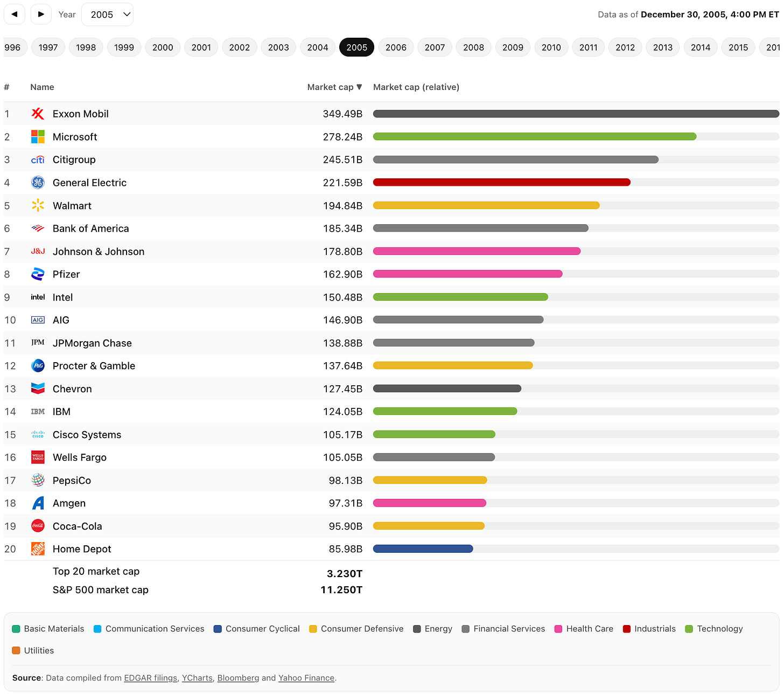The width and height of the screenshot is (784, 694).
Task: Click the Procter & Gamble company name
Action: click(94, 366)
